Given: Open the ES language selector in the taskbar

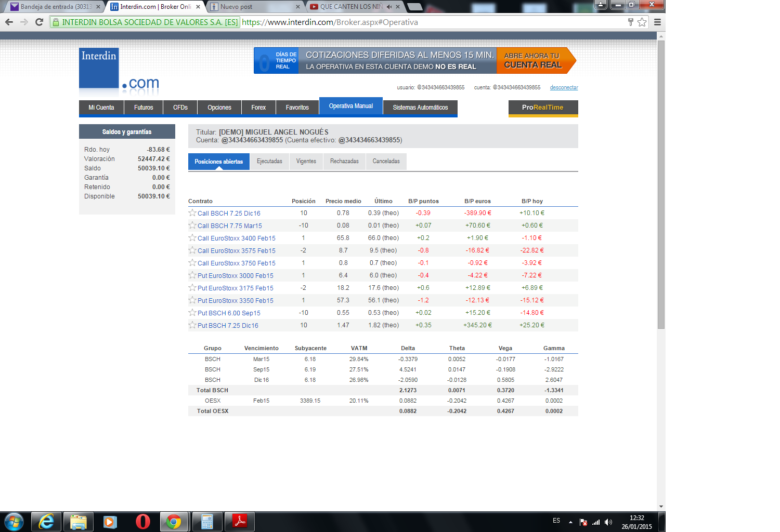Looking at the screenshot, I should coord(556,521).
